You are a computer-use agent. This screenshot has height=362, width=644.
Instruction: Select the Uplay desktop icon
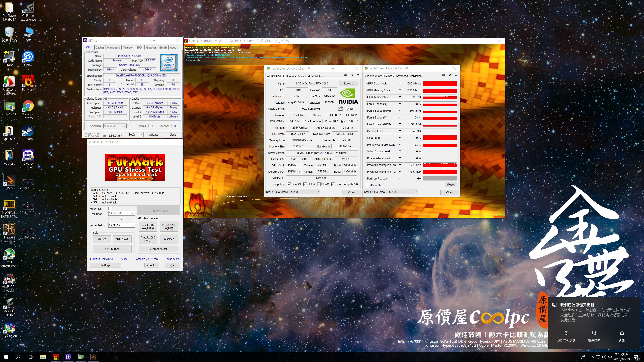pos(28,58)
